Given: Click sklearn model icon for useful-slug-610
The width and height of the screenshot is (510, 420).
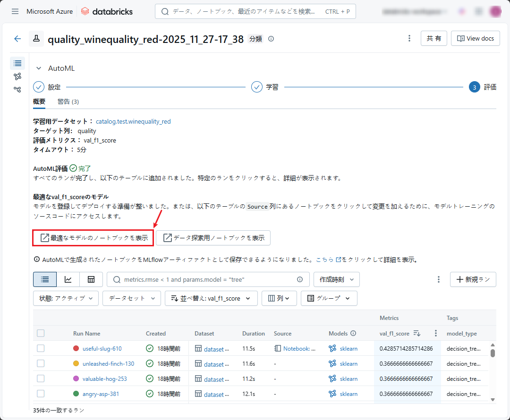Looking at the screenshot, I should pyautogui.click(x=332, y=348).
